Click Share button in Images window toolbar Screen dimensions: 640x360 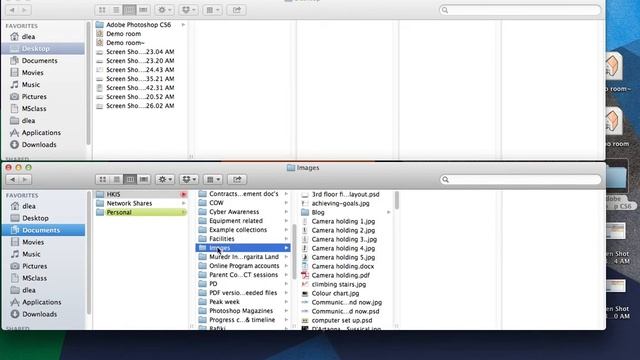237,180
